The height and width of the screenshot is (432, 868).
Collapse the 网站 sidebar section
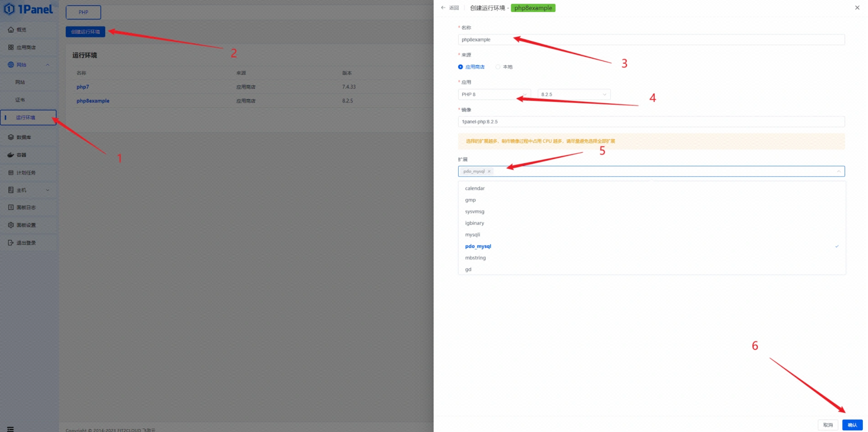pyautogui.click(x=47, y=65)
